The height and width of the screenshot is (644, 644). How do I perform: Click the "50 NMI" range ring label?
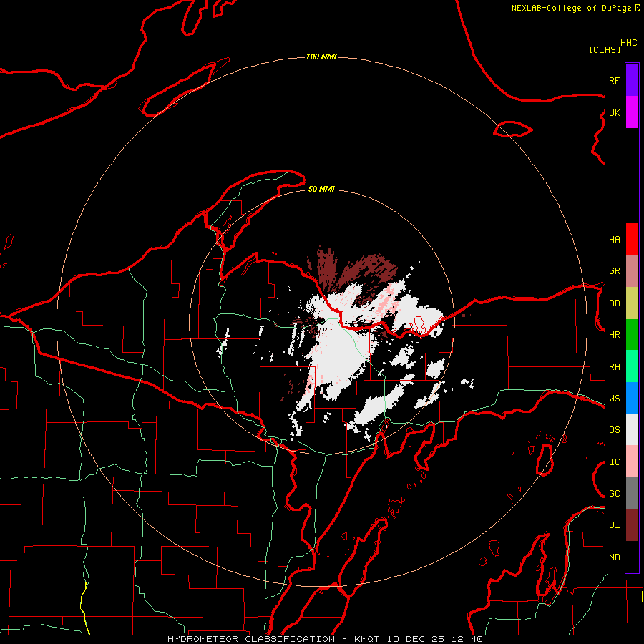point(321,189)
